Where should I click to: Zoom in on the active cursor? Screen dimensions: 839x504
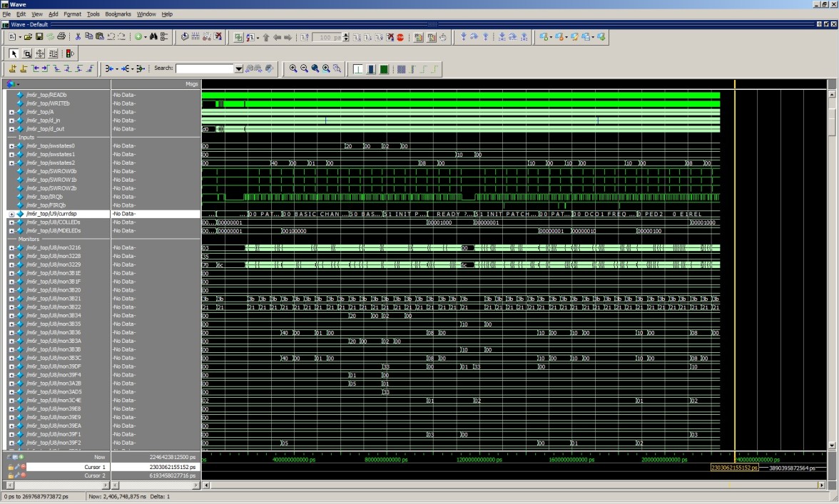point(326,68)
